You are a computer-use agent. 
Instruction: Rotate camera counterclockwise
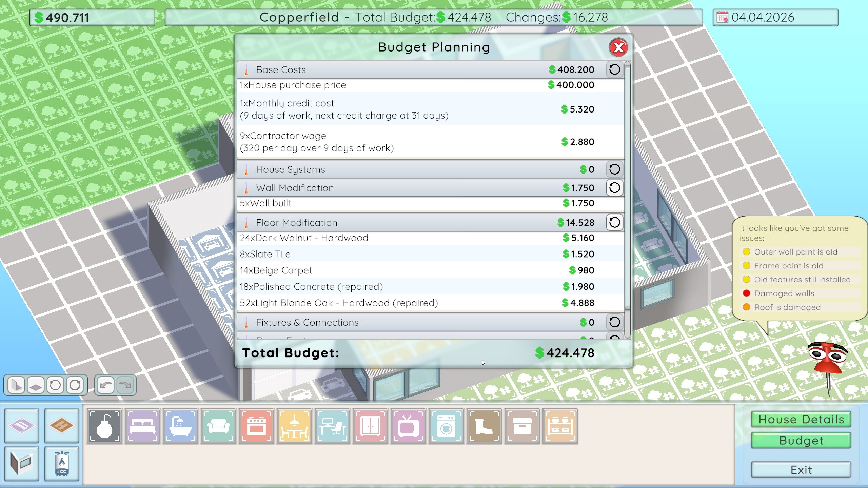[x=55, y=385]
